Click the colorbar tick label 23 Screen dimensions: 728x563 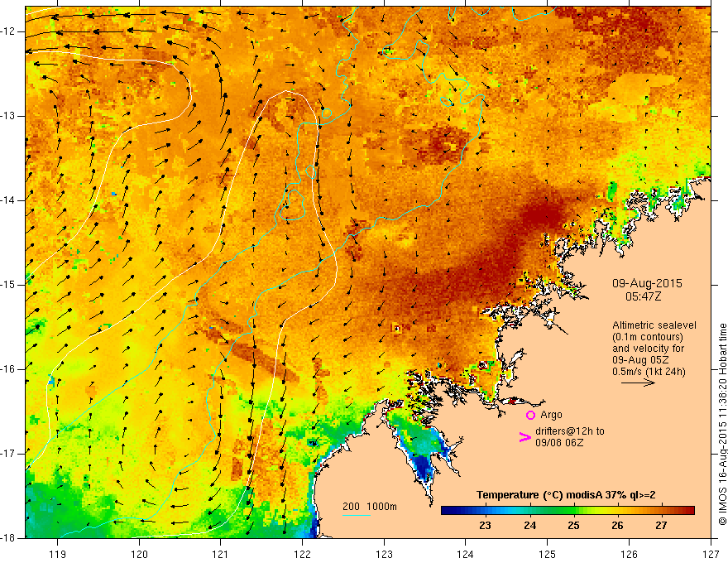coord(485,526)
